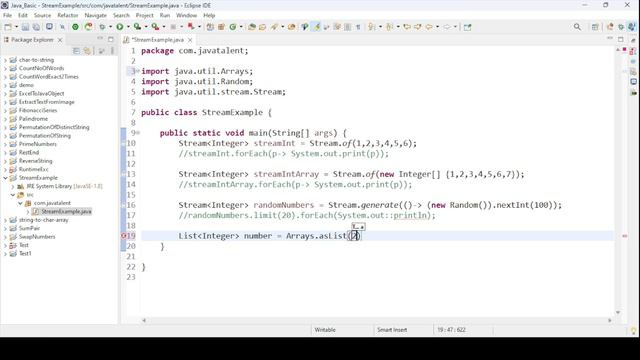Toggle Block Selection Mode toolbar icon
This screenshot has width=640, height=360.
click(x=347, y=27)
